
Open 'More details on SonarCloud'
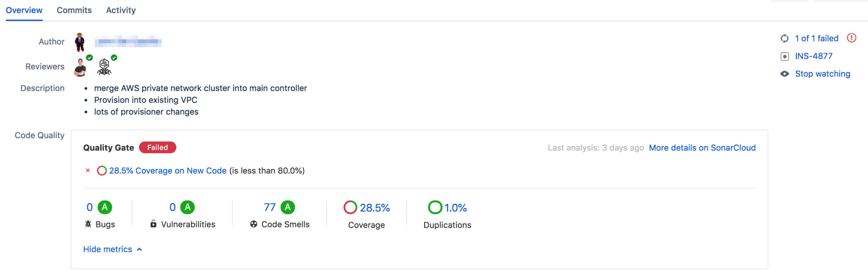[702, 147]
